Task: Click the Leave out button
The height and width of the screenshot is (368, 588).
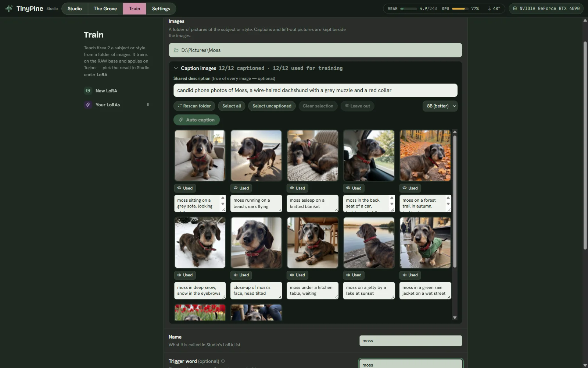Action: 357,106
